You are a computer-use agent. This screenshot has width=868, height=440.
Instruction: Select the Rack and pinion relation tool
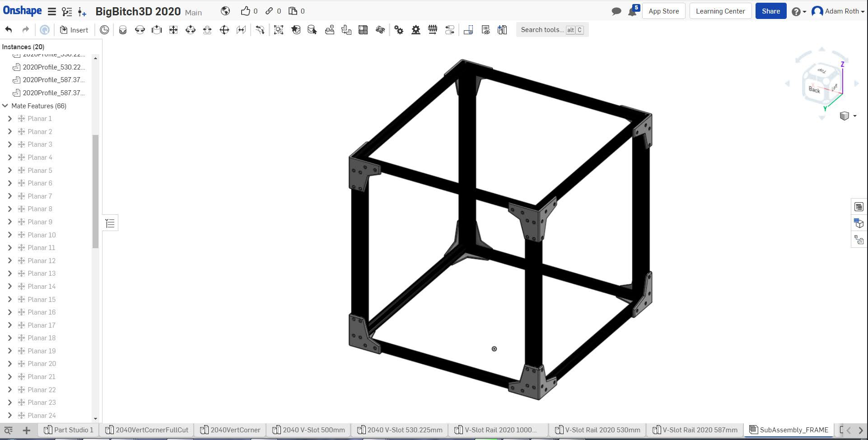point(416,30)
